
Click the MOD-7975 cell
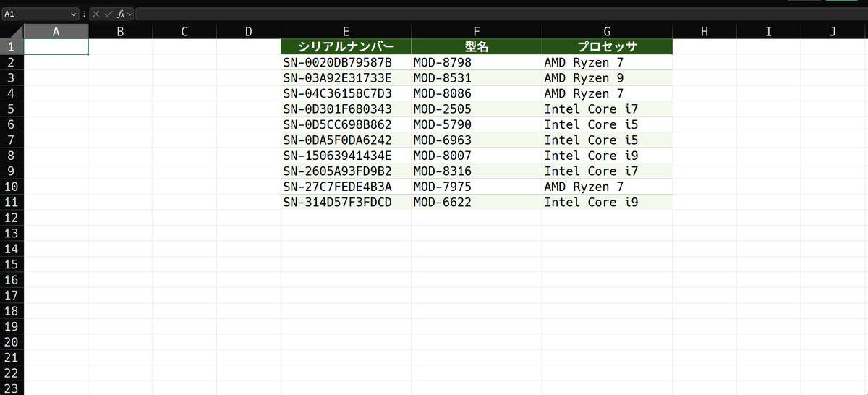click(477, 187)
